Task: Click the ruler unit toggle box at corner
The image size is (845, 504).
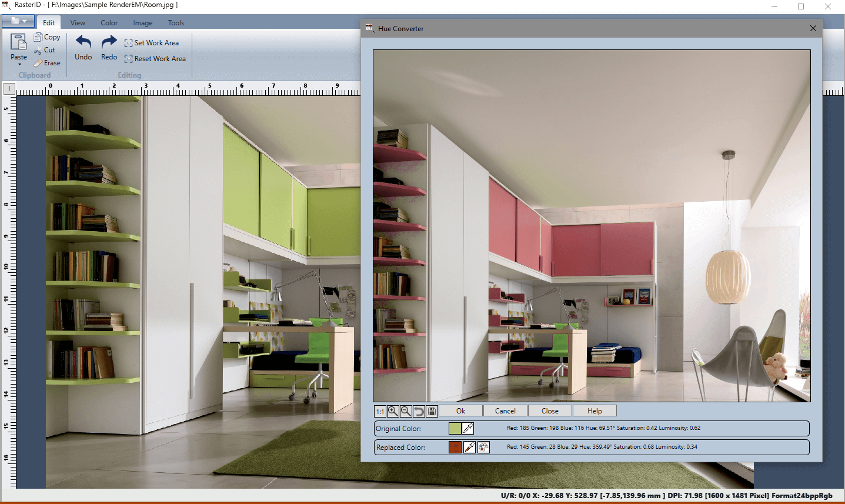Action: 9,89
